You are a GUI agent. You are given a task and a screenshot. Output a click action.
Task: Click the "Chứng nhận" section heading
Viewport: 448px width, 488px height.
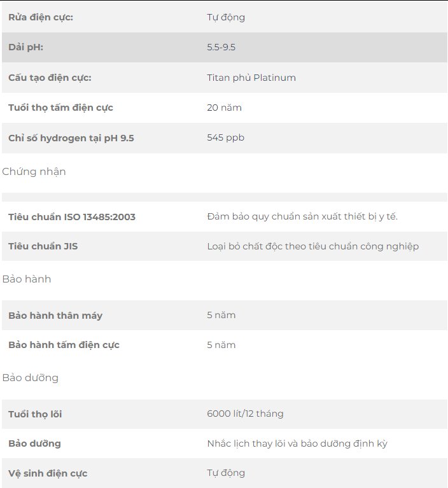(34, 172)
